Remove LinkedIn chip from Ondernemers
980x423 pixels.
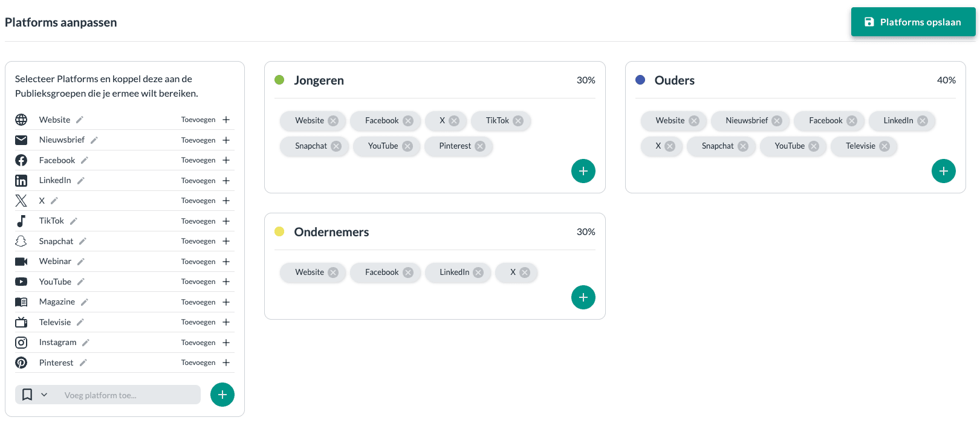click(x=478, y=273)
